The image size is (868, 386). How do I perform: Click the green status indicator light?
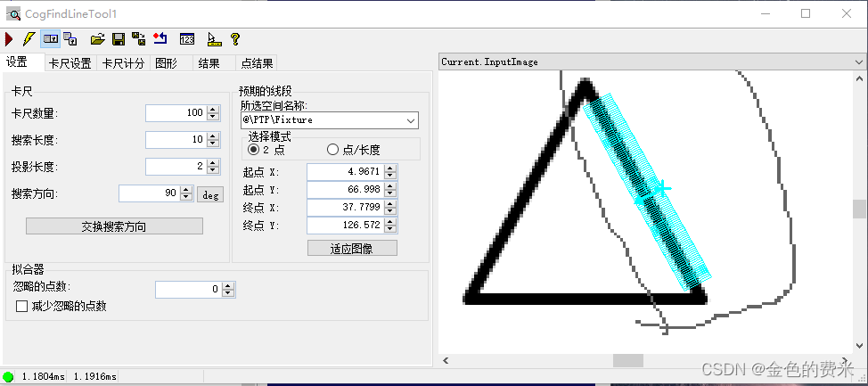[8, 376]
